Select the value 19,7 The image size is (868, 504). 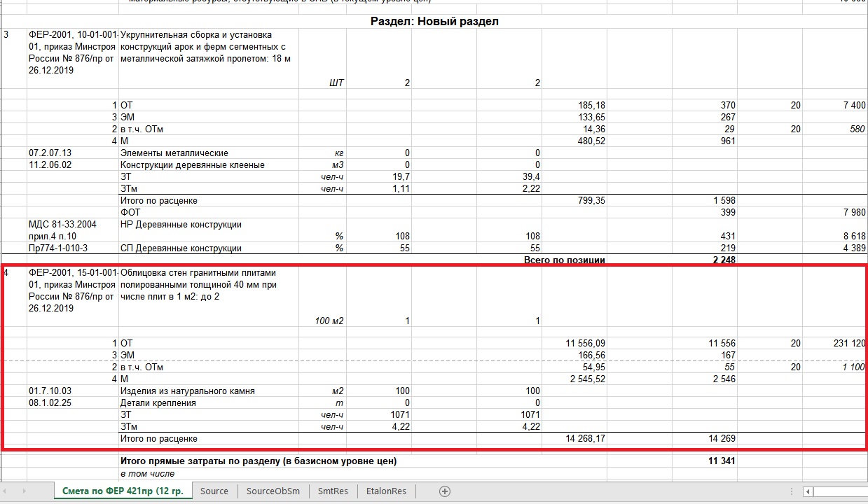coord(402,177)
